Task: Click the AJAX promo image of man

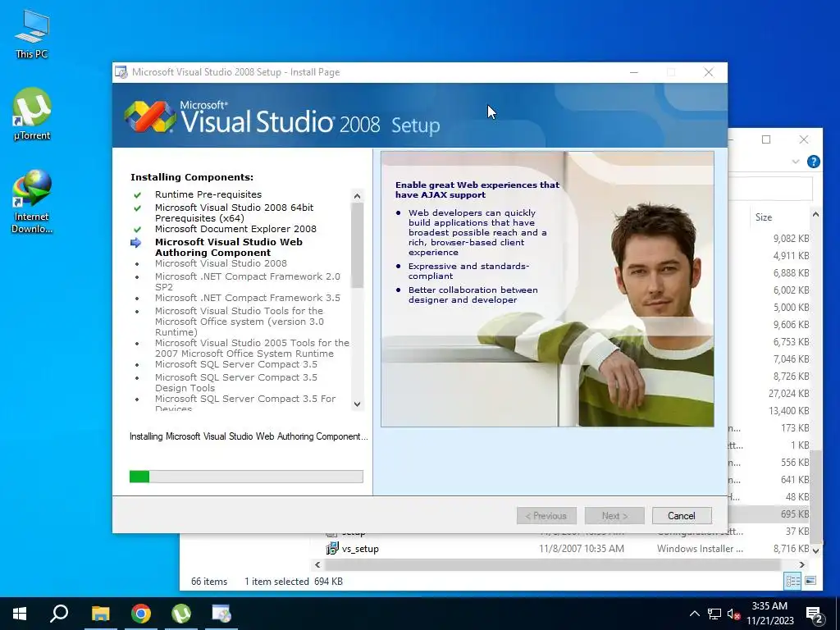Action: (547, 289)
